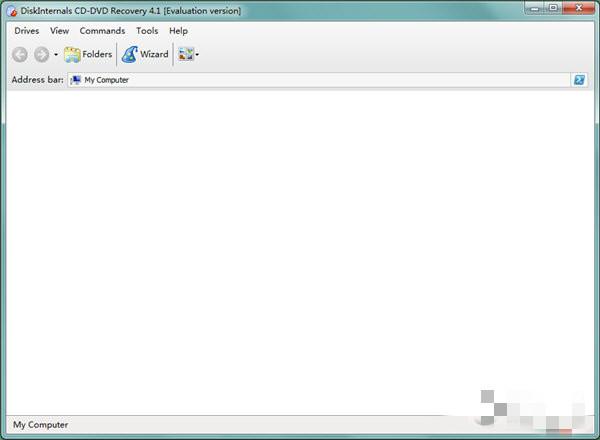Screen dimensions: 600x440
Task: Open the Commands menu
Action: tap(102, 31)
